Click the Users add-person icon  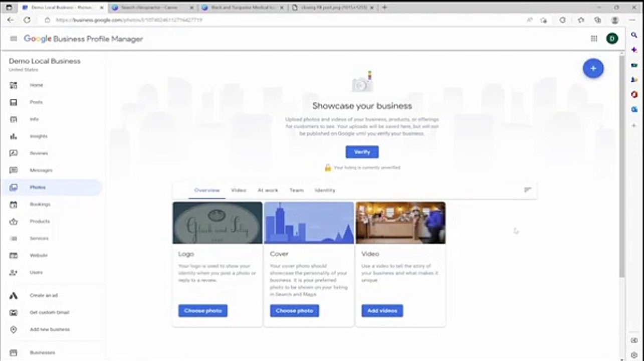point(14,273)
